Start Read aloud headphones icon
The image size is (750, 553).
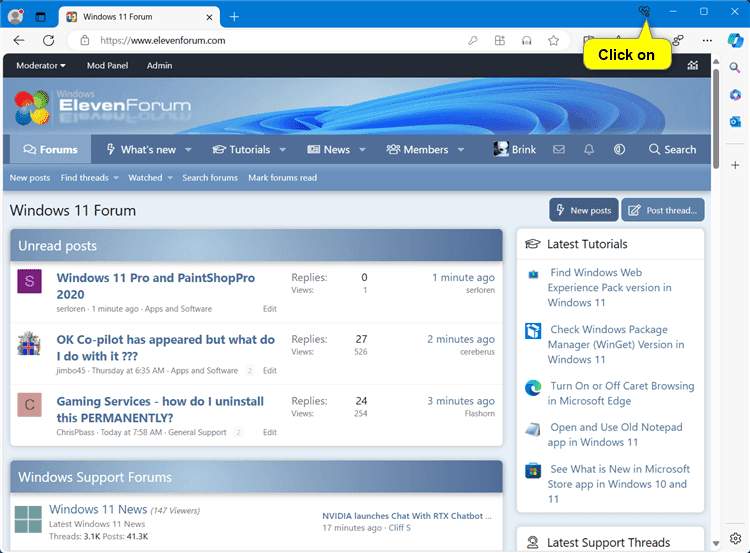[x=527, y=41]
